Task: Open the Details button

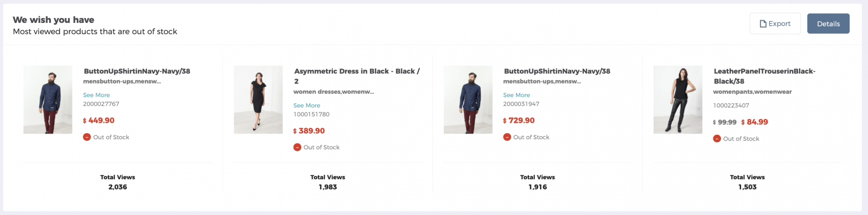Action: click(828, 24)
